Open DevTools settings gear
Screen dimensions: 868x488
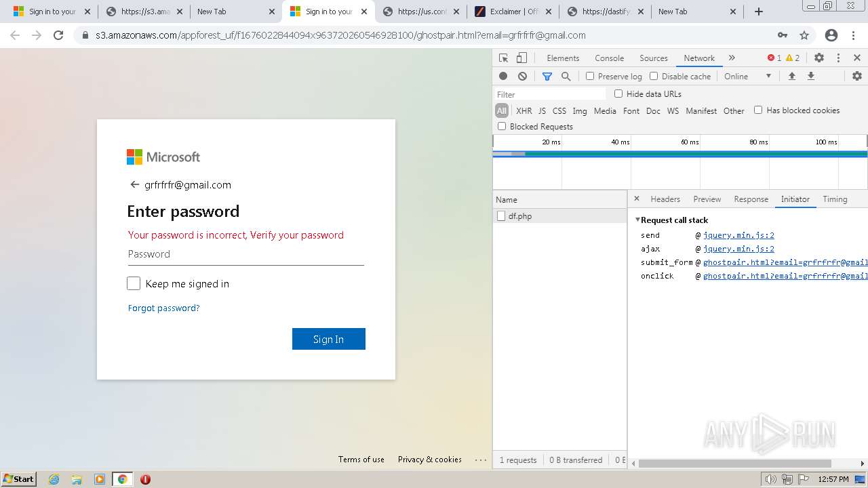[x=819, y=58]
